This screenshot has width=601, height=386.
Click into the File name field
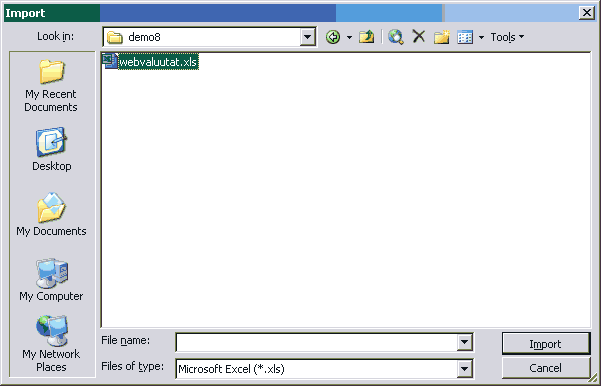tap(316, 342)
